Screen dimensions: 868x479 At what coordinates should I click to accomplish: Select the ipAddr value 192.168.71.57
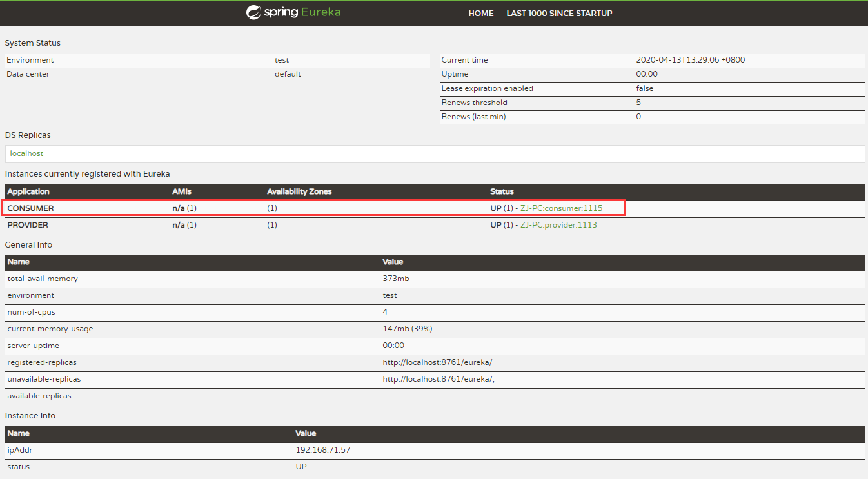tap(323, 450)
